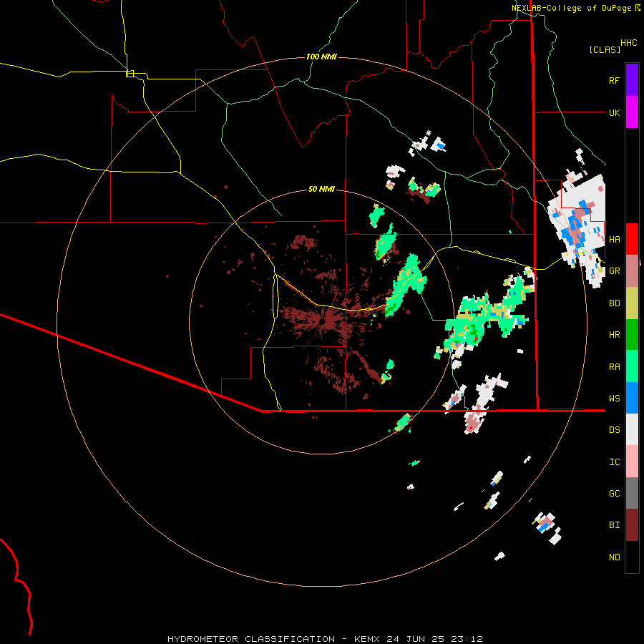Select the light pink IC legend swatch

[632, 462]
